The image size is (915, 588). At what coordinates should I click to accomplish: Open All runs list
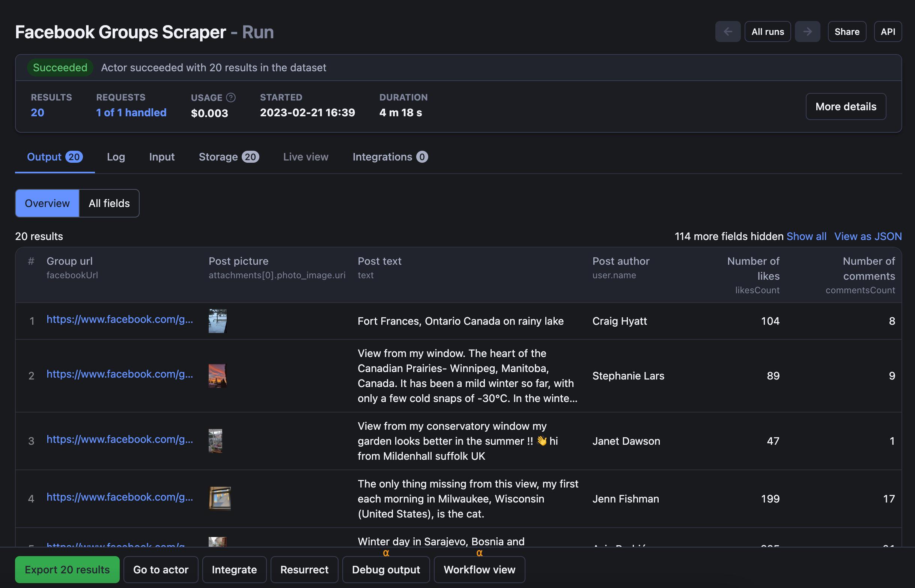[x=768, y=32]
